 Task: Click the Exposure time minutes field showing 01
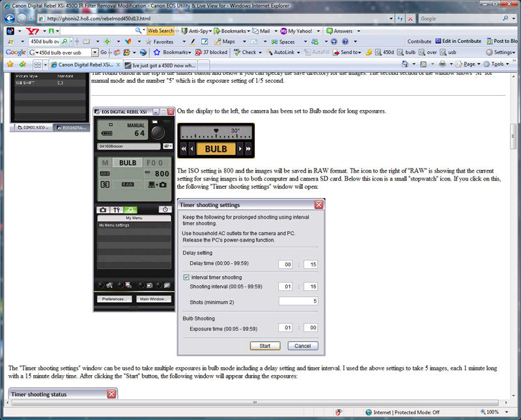285,328
